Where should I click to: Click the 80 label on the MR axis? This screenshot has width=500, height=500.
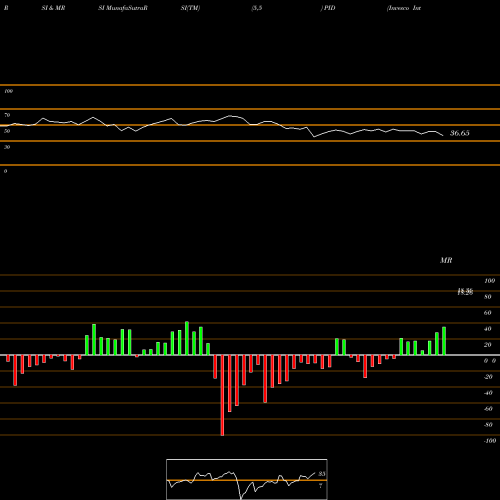(488, 297)
